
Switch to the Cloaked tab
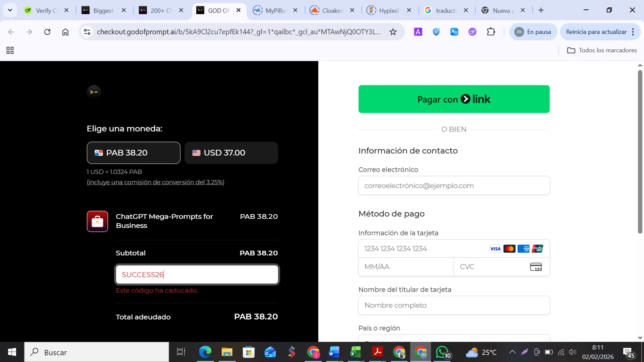333,10
